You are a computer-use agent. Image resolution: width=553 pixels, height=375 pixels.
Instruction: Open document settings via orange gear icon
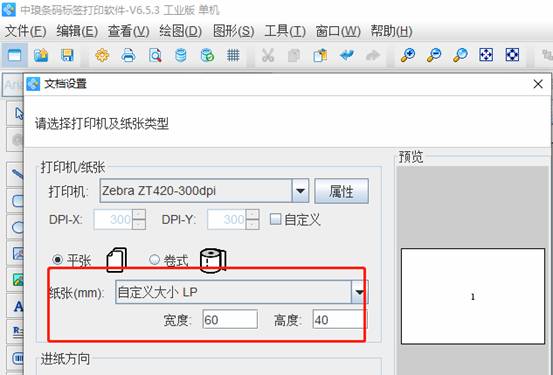click(102, 55)
